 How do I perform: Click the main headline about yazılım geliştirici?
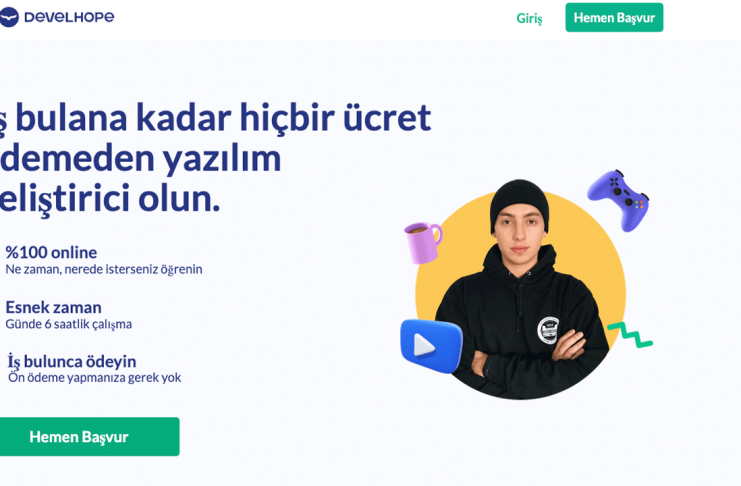coord(215,157)
